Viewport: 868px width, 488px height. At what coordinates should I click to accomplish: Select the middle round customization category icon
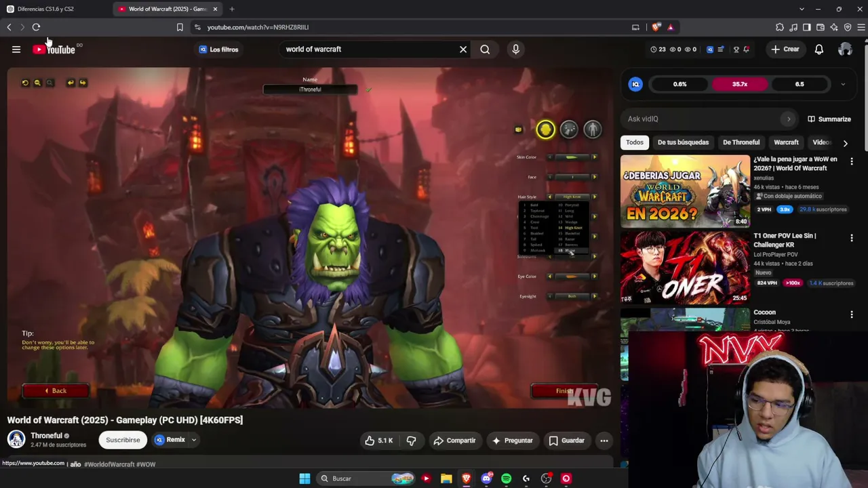coord(569,129)
